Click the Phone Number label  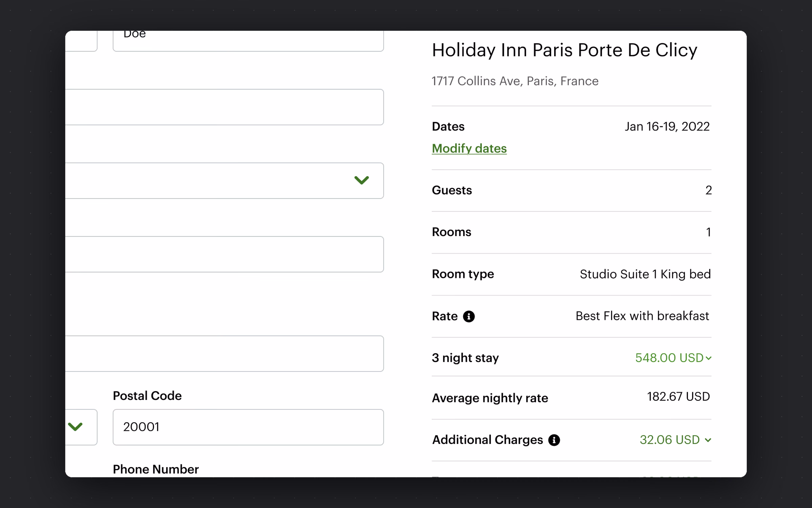point(156,469)
